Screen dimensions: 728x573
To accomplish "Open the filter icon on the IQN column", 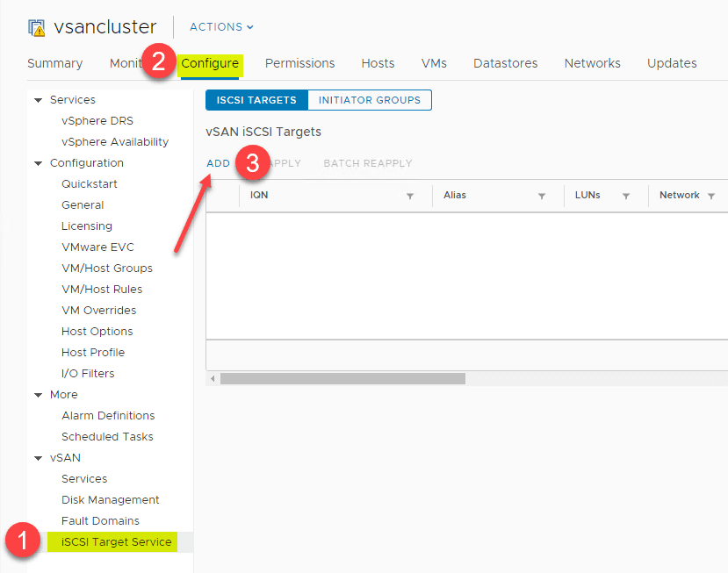I will (409, 196).
